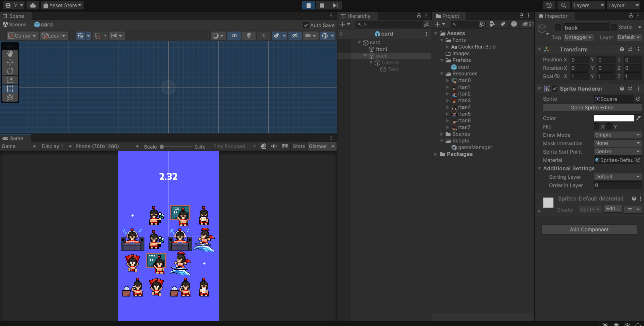Viewport: 644px width, 326px height.
Task: Expand the Packages folder
Action: [x=436, y=154]
